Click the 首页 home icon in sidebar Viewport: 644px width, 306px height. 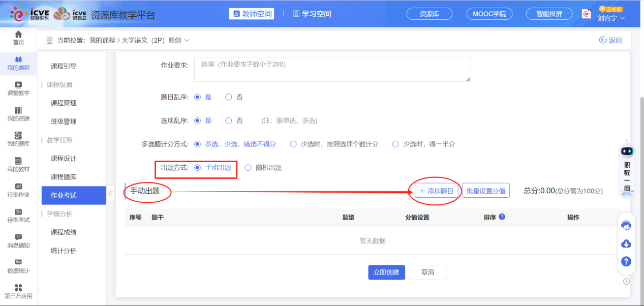(x=18, y=35)
